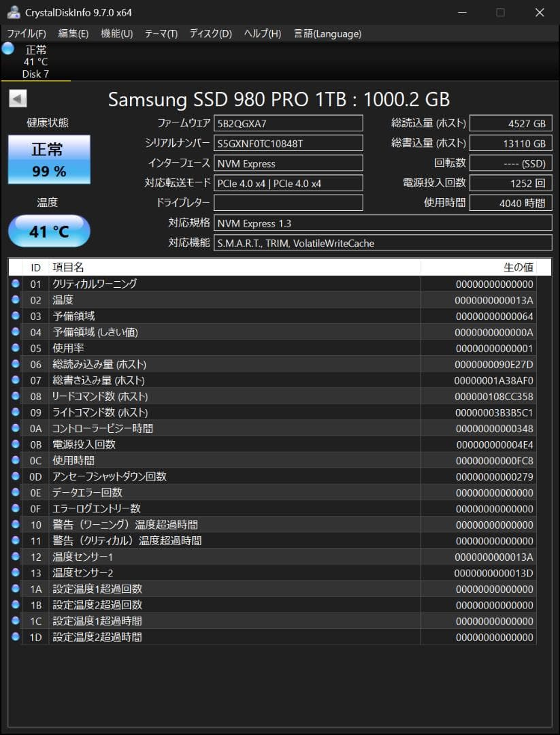Click the 設定温度2超過回数 row label
This screenshot has height=735, width=560.
[97, 605]
